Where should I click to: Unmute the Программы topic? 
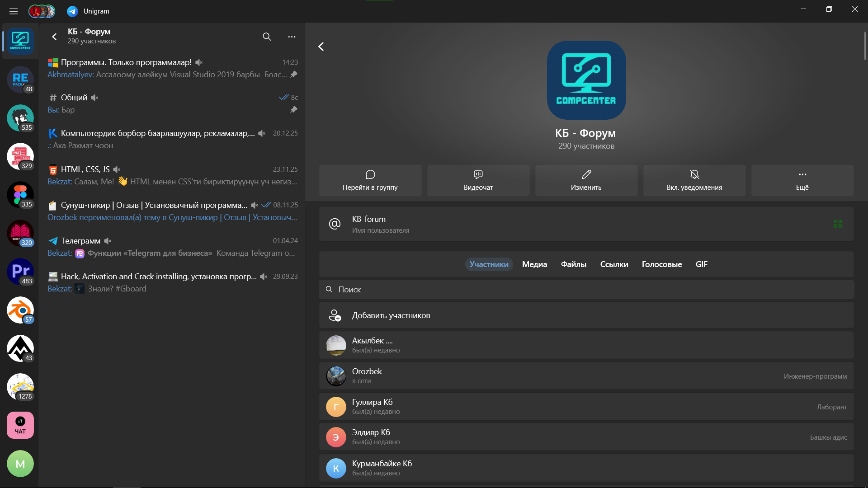(199, 62)
